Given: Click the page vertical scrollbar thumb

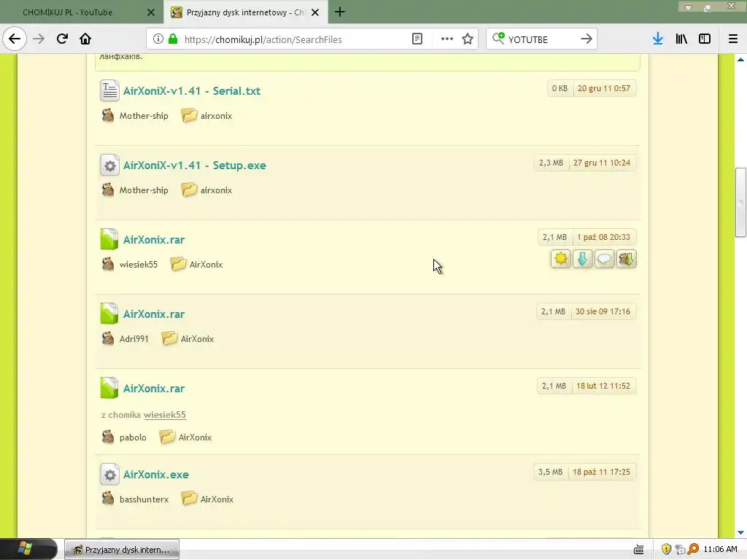Looking at the screenshot, I should [740, 202].
